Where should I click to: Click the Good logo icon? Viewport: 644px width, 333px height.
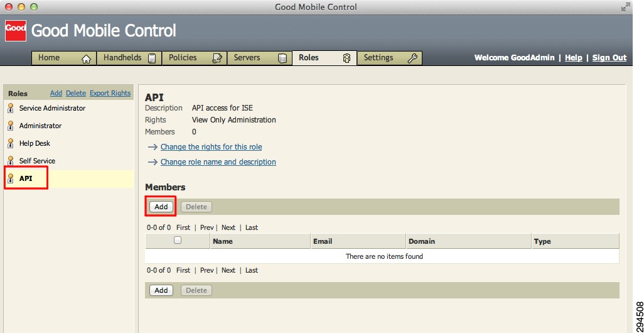point(16,31)
